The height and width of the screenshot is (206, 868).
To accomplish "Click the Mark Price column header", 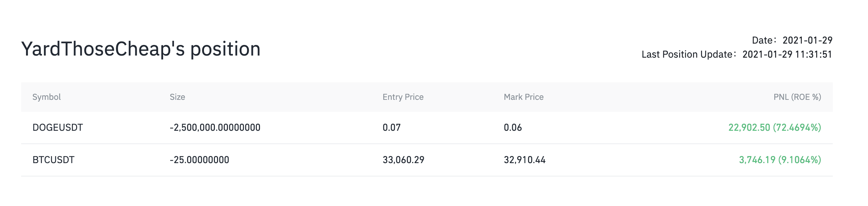I will pyautogui.click(x=523, y=97).
